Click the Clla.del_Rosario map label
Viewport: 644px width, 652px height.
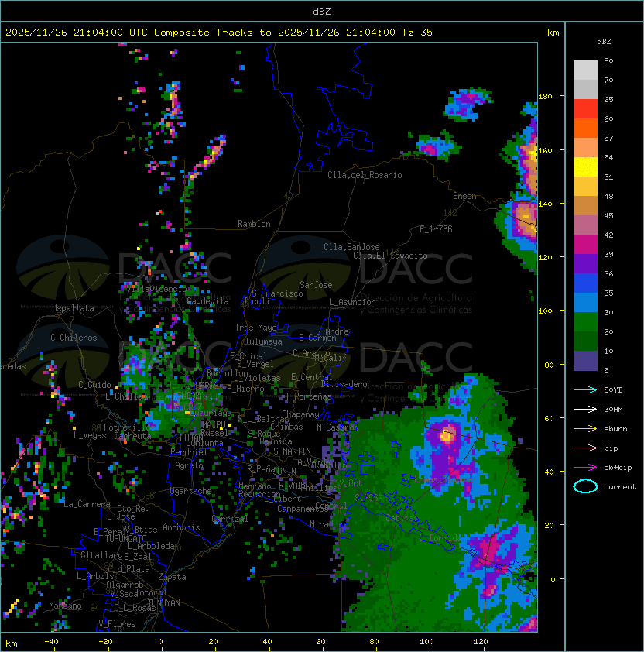(365, 175)
